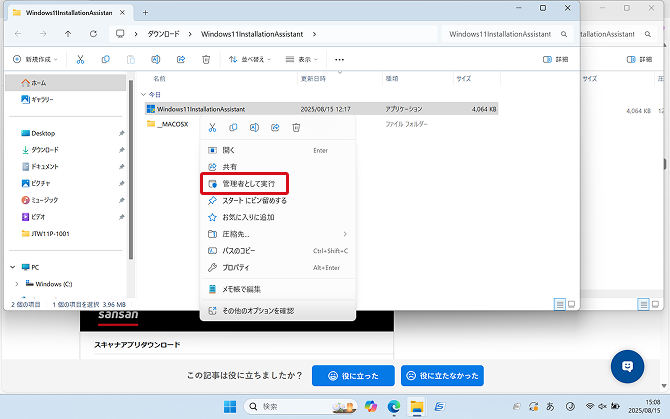Select お気に入りに追加

tap(278, 217)
